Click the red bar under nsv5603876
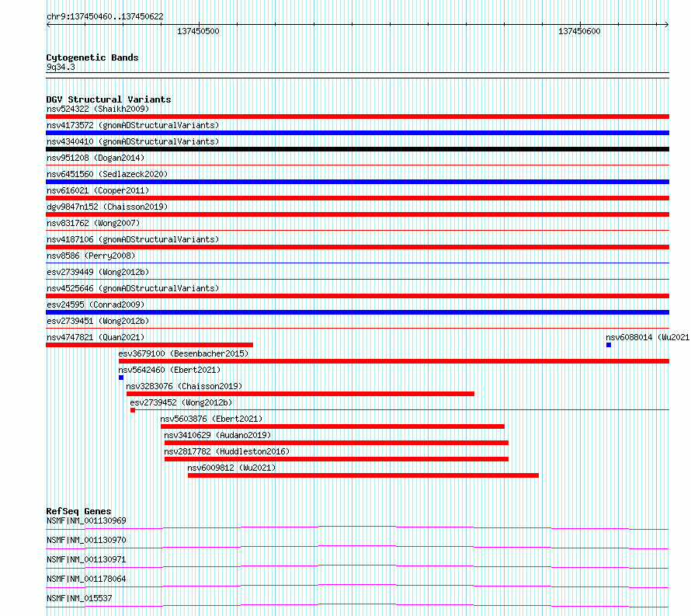 (333, 426)
